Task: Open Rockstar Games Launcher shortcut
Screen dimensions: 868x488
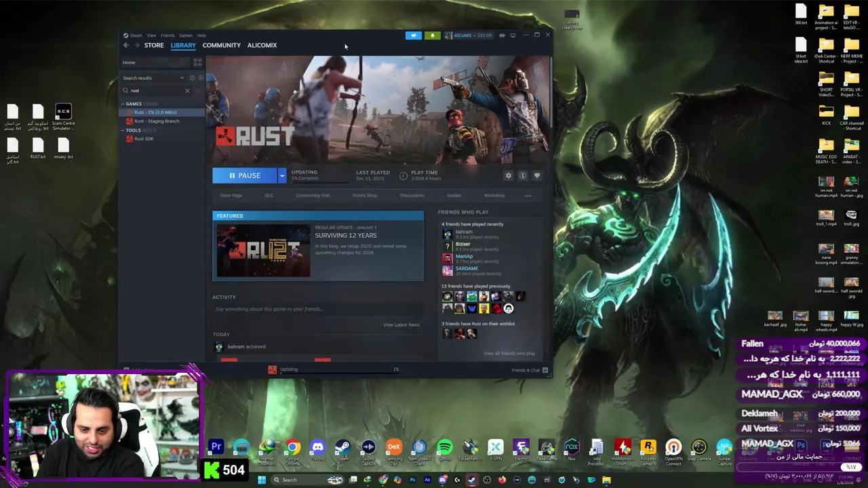Action: coord(648,451)
